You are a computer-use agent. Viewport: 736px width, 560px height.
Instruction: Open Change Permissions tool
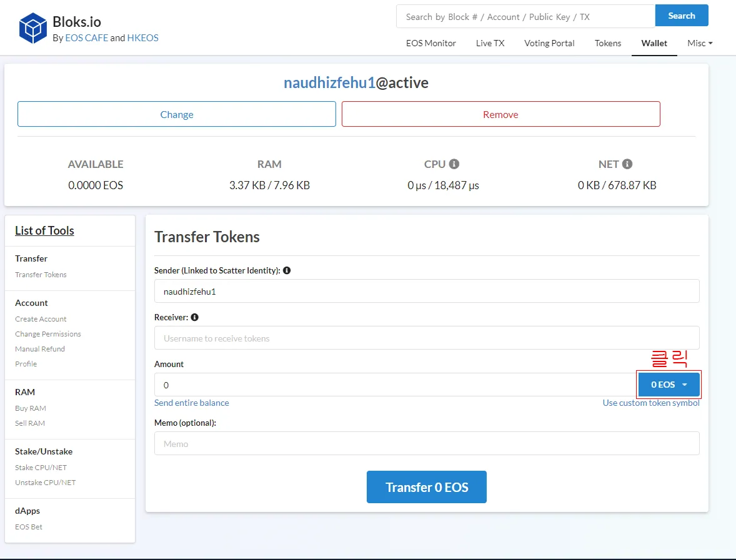48,334
